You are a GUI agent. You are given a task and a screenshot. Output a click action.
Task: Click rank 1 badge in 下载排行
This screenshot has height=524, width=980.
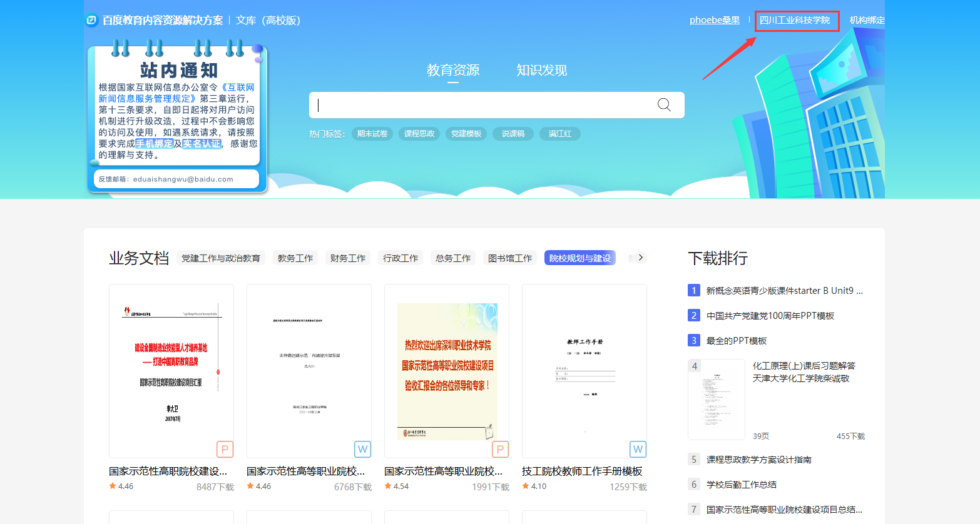[693, 290]
